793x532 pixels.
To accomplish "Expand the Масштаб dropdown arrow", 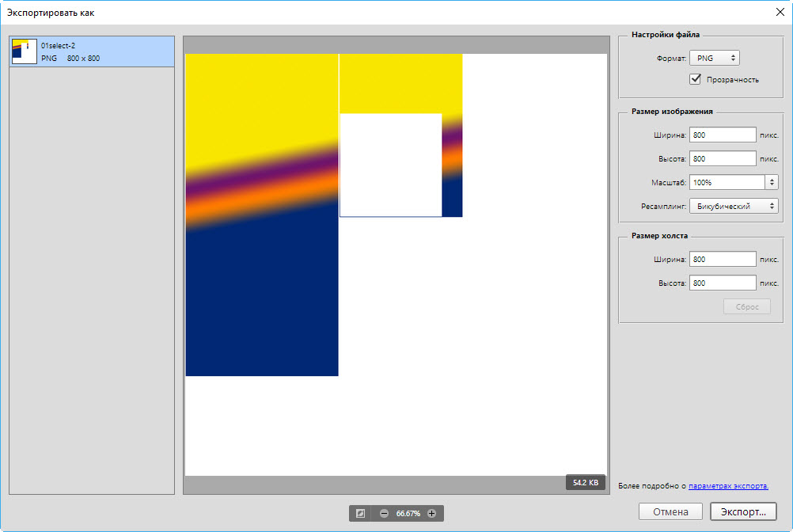I will click(771, 182).
